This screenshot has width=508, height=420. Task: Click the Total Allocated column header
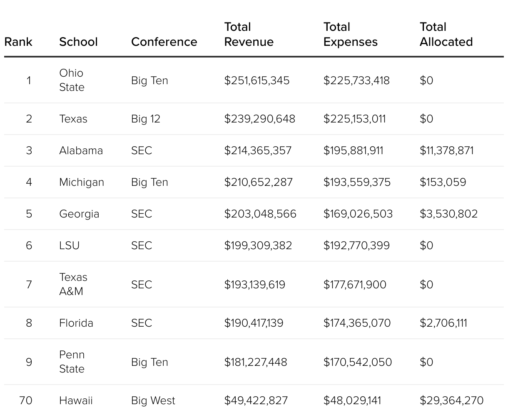(446, 35)
